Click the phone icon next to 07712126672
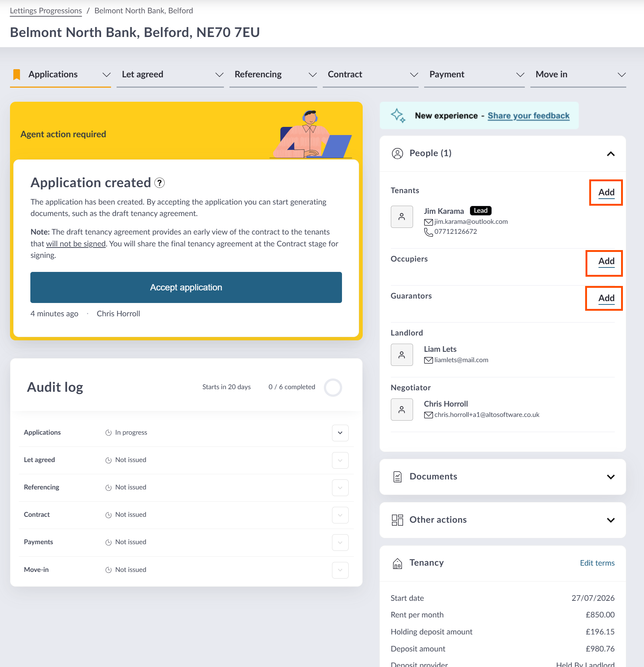The width and height of the screenshot is (644, 667). pos(428,232)
